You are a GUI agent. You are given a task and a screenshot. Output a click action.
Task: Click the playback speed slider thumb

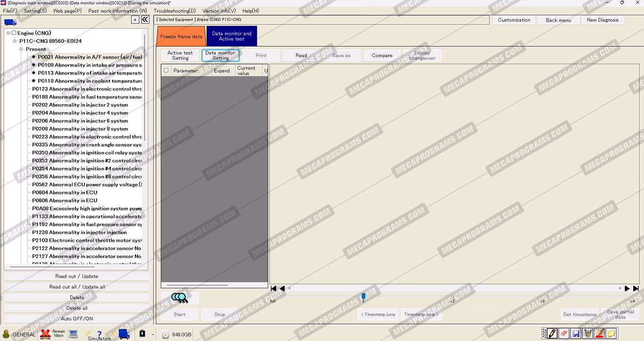[363, 296]
